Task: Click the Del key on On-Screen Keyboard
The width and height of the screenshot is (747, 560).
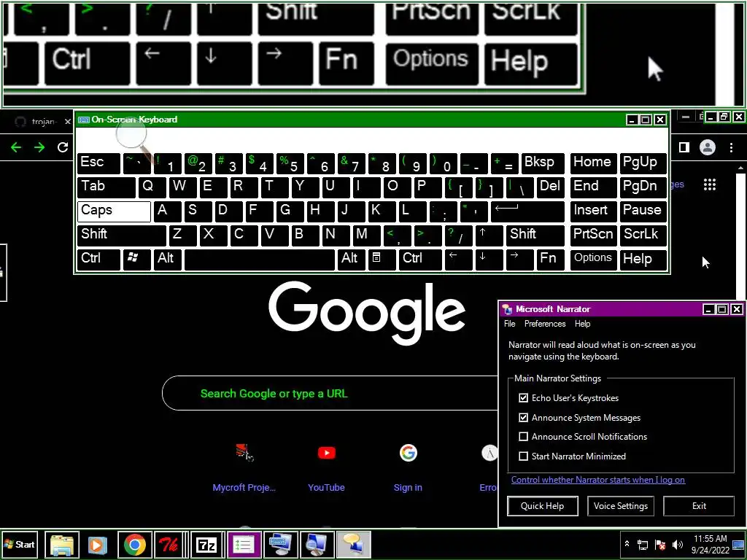Action: click(550, 187)
